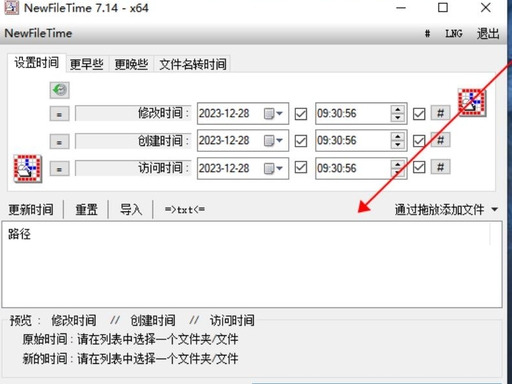Expand the 通过拖放添加文件 dropdown menu

495,210
